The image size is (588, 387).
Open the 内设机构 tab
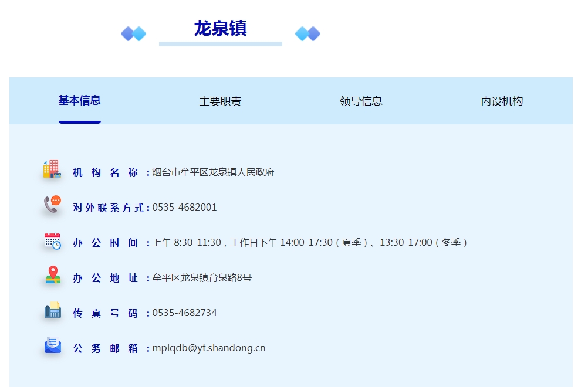(502, 101)
